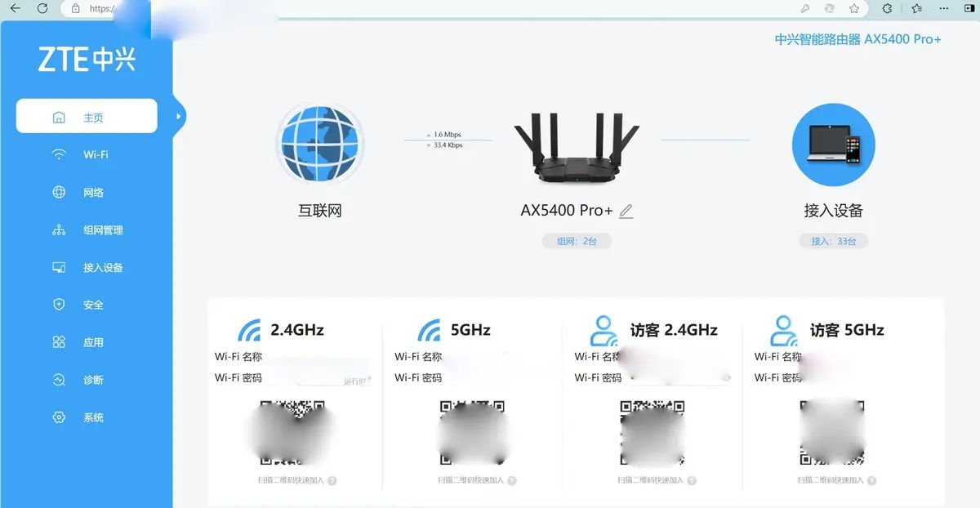
Task: Open the 主页 home menu item
Action: [87, 117]
